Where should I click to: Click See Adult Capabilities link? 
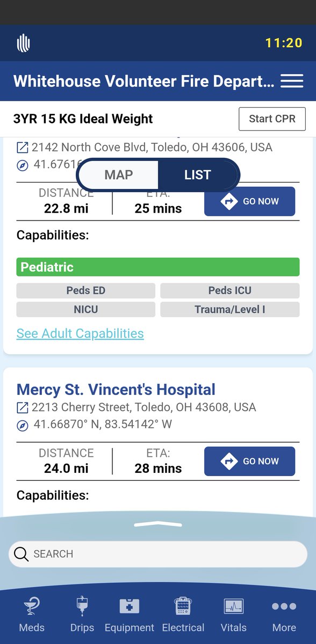[80, 333]
